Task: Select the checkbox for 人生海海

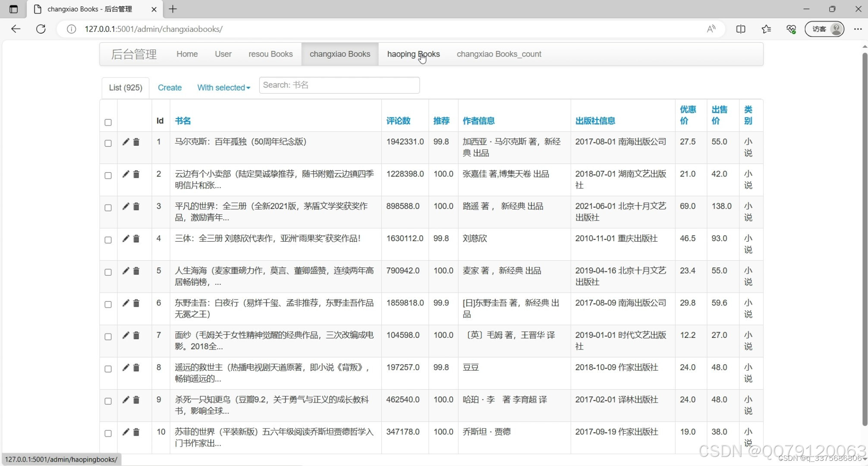Action: (x=108, y=272)
